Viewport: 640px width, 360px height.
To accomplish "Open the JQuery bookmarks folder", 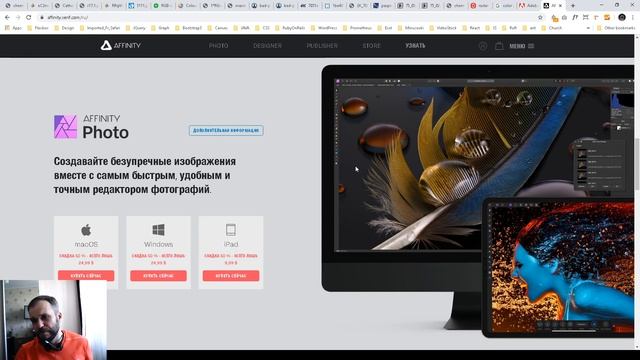I will [x=136, y=28].
